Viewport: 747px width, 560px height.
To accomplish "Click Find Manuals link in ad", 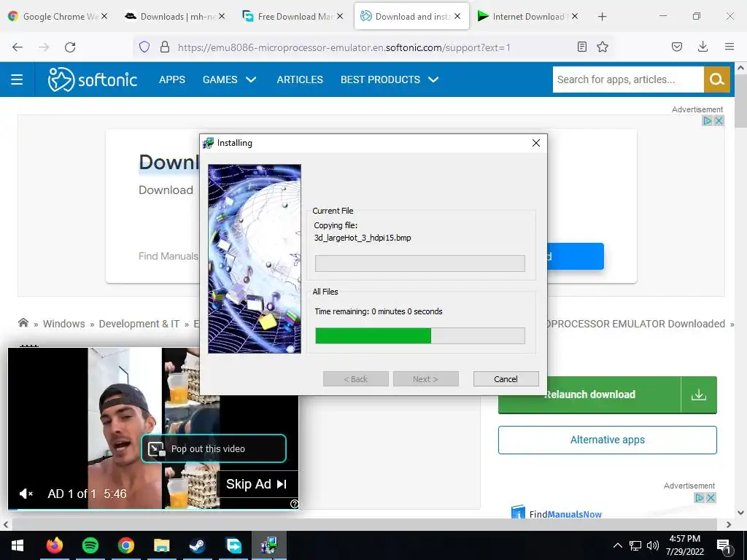I will tap(169, 256).
